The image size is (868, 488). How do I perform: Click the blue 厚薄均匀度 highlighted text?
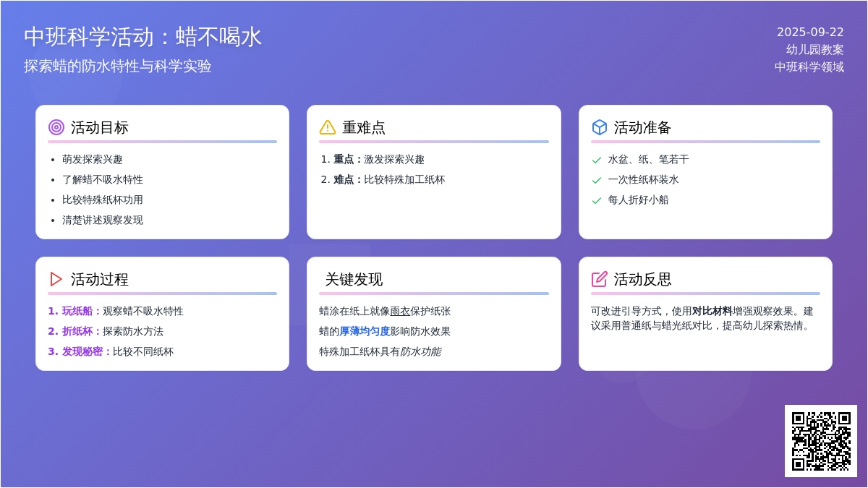(365, 331)
